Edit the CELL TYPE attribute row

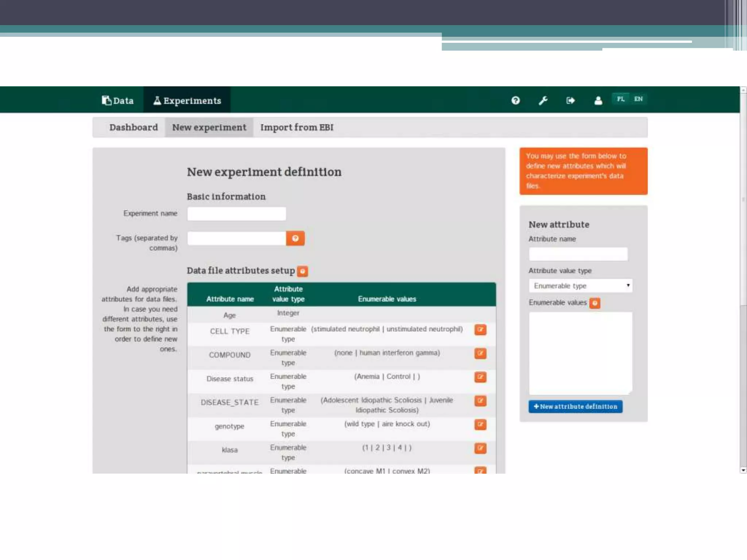point(480,330)
